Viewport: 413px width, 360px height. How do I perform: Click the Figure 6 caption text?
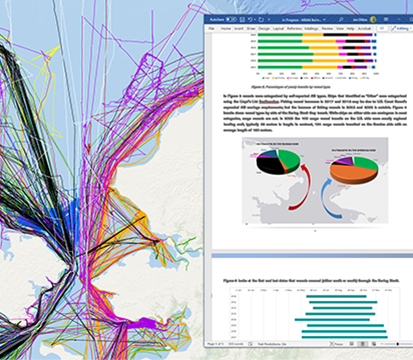tap(311, 281)
